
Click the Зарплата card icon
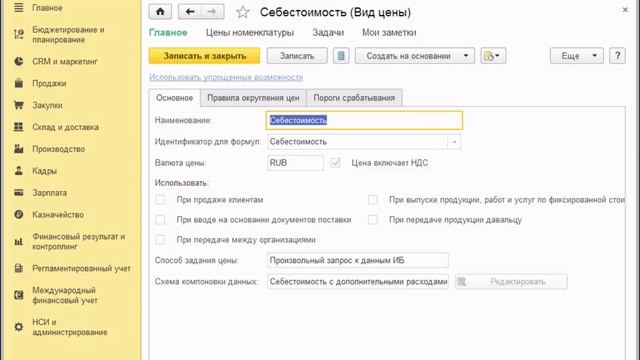[19, 193]
